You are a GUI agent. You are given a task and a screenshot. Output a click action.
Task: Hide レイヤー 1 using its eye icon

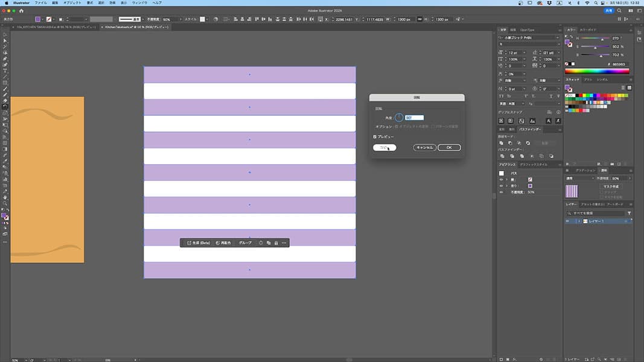(x=568, y=221)
